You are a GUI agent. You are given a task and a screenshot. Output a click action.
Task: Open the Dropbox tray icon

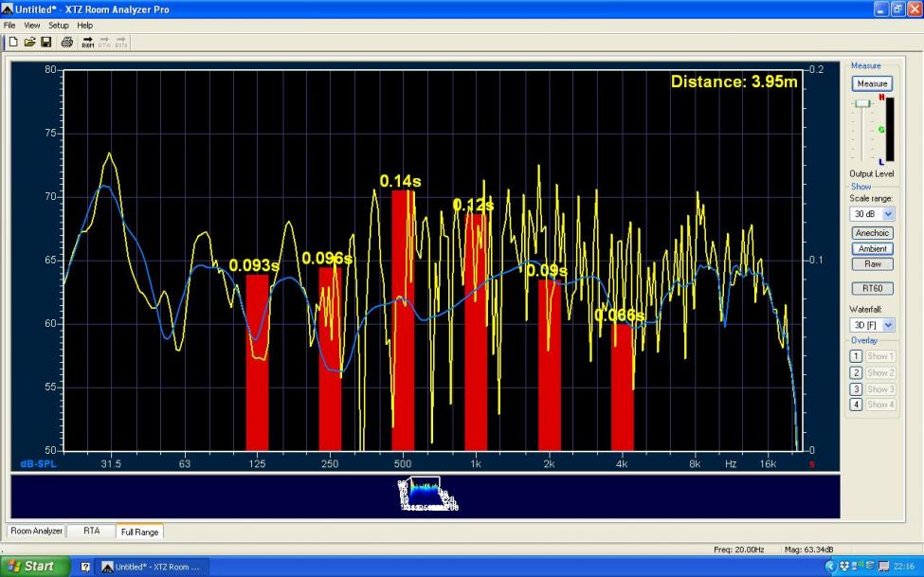coord(844,567)
